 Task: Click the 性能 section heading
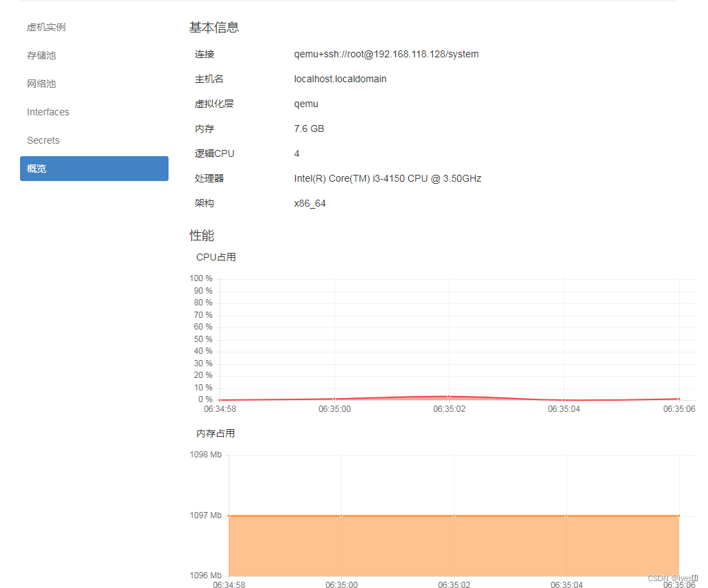(201, 235)
